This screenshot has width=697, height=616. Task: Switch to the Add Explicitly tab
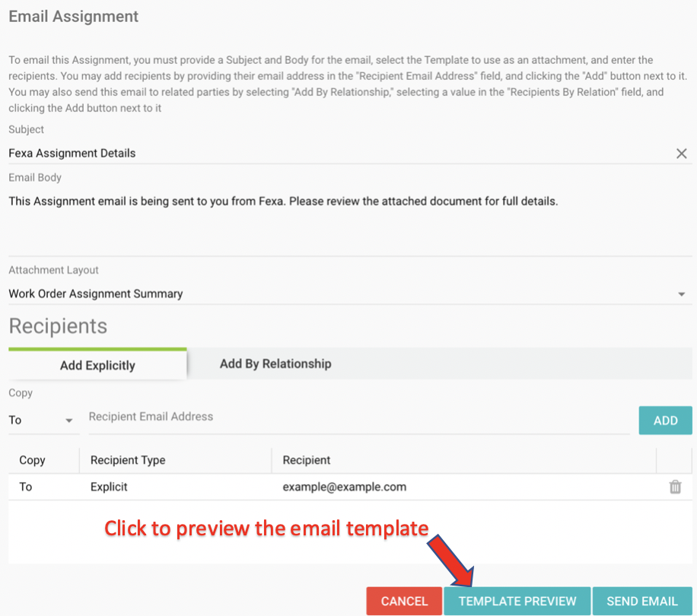click(x=97, y=365)
